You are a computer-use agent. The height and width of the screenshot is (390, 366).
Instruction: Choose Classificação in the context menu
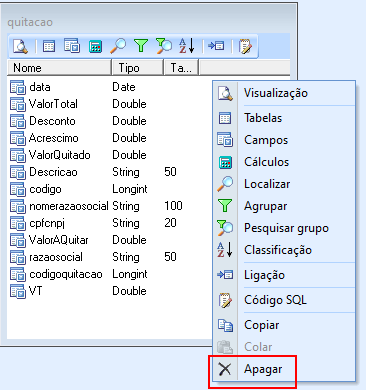[x=284, y=250]
